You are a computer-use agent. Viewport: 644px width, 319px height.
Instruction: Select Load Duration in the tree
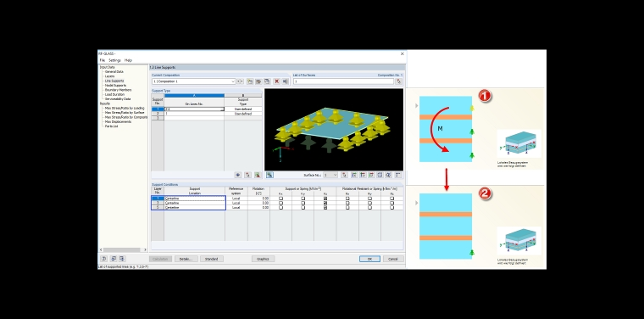114,94
